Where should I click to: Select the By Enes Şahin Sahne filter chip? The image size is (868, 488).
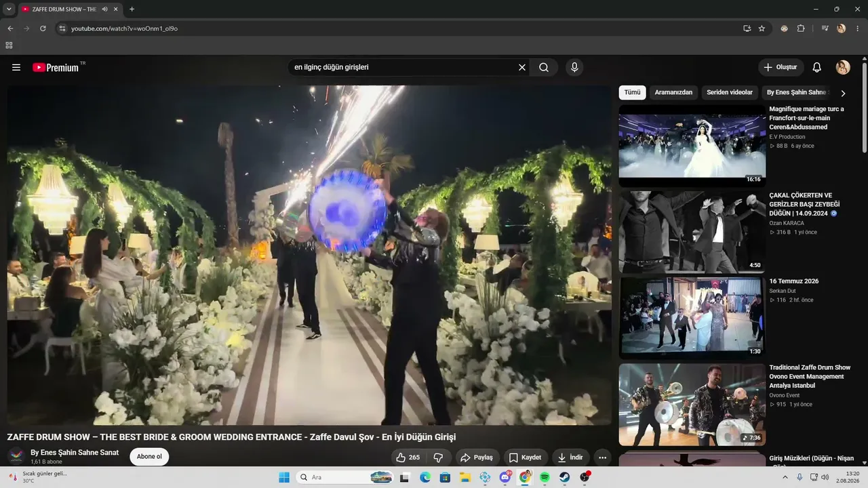797,92
